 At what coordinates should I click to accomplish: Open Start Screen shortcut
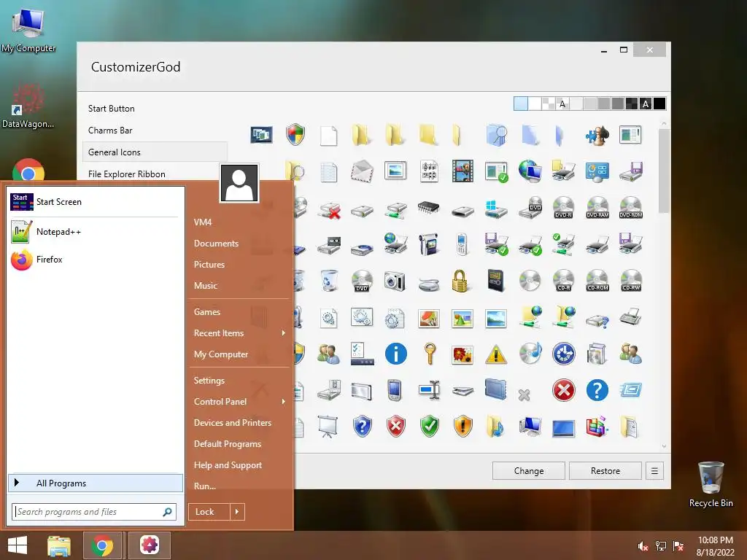[94, 202]
